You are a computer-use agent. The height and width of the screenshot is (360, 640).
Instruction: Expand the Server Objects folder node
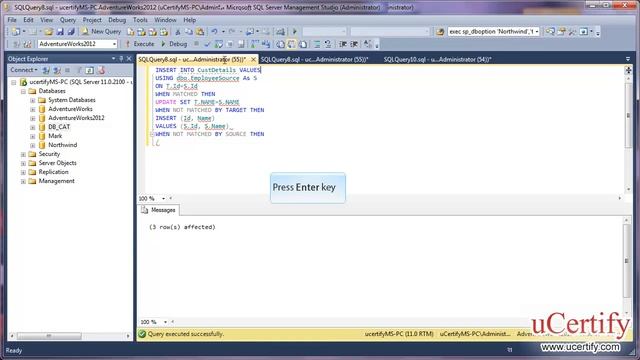(x=23, y=163)
